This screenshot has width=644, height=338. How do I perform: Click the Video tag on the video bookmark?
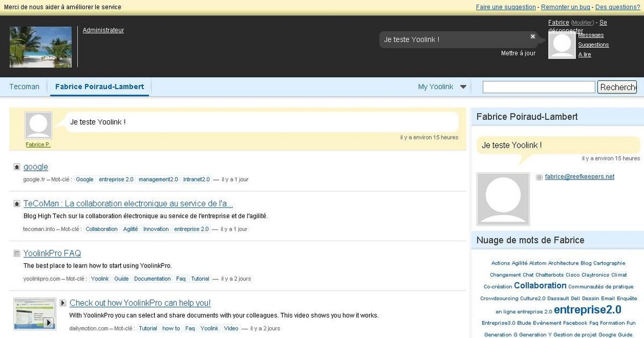click(x=231, y=328)
